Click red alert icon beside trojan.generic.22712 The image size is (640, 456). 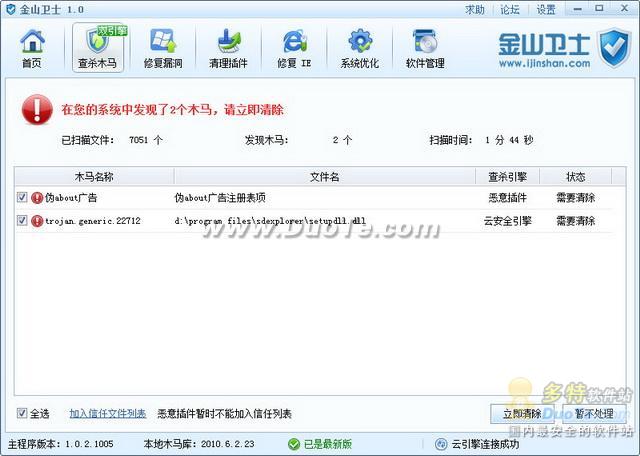(x=37, y=221)
